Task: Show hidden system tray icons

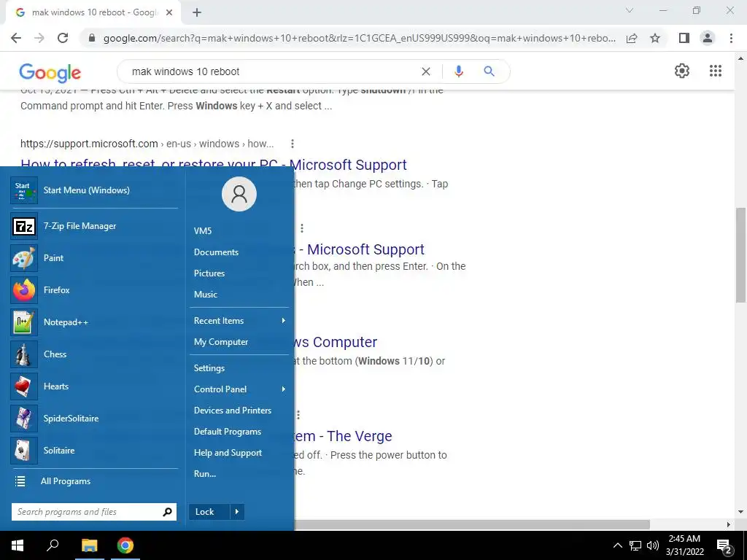Action: 617,545
